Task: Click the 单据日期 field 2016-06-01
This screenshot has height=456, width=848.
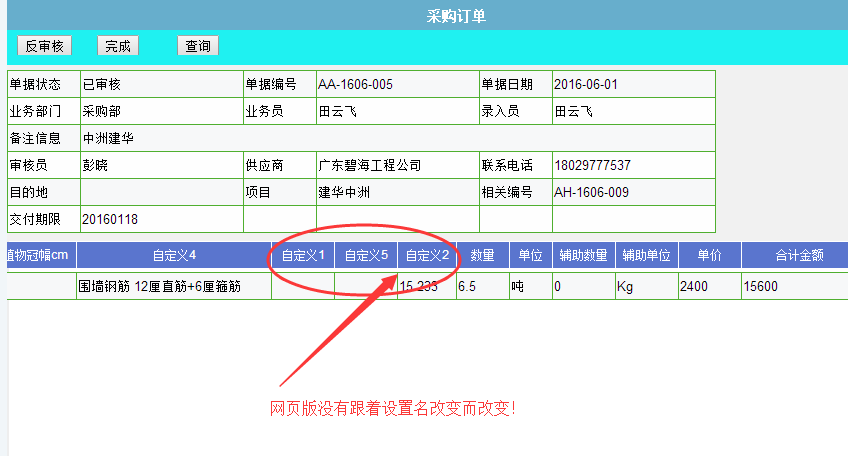Action: [586, 84]
